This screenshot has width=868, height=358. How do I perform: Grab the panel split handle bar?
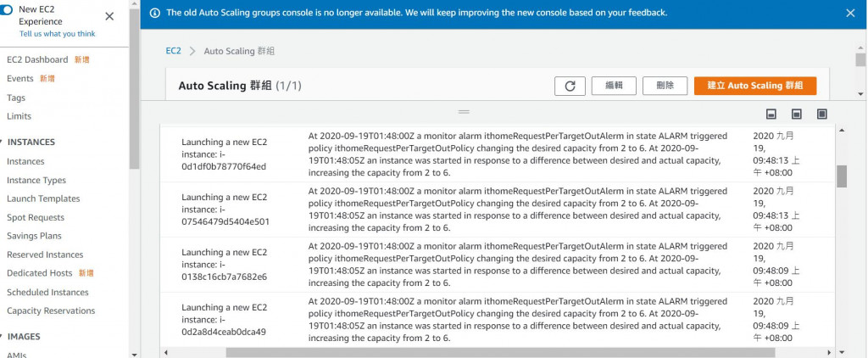pos(464,112)
